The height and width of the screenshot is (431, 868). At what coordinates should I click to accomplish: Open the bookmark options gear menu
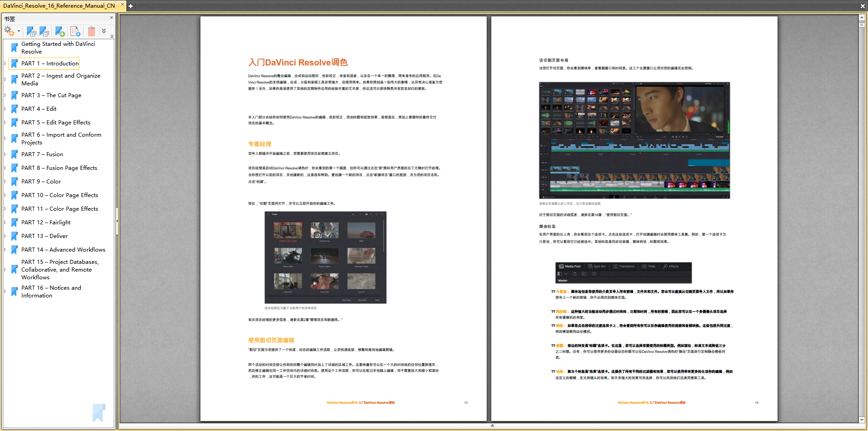pos(9,31)
